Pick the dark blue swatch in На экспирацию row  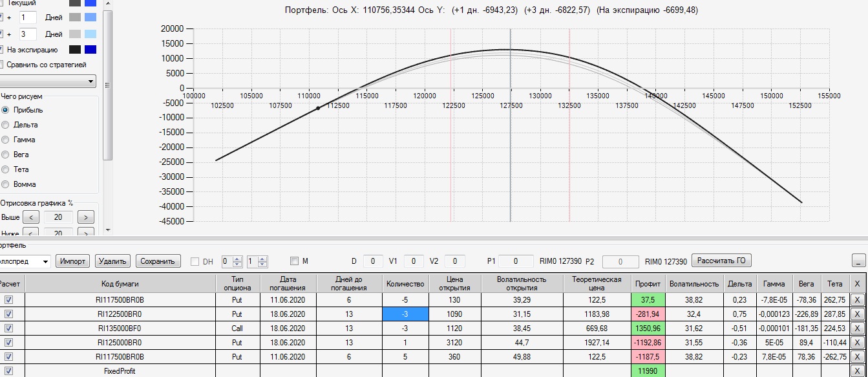coord(90,50)
